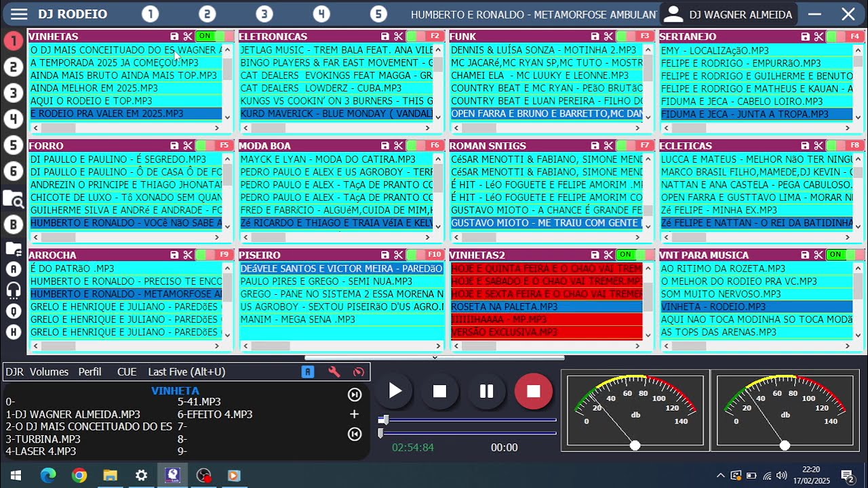This screenshot has height=488, width=868.
Task: Select ROSETA NA PALETA.MP3 in VINHETAS2
Action: pyautogui.click(x=546, y=306)
